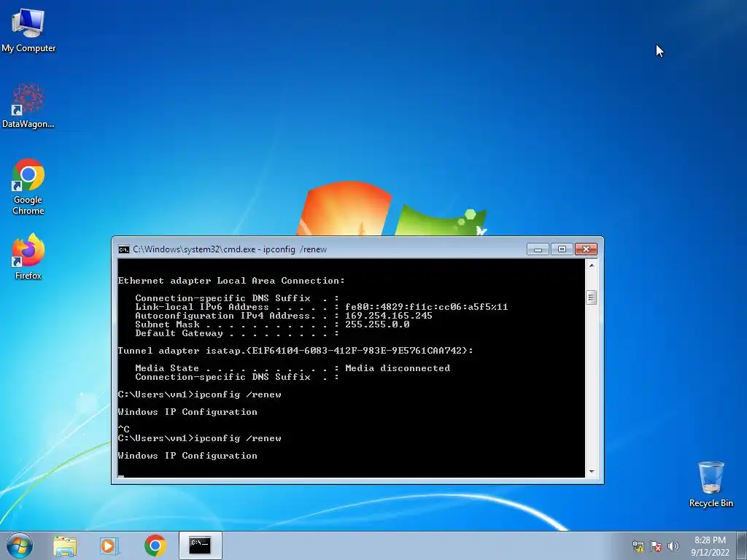Screen dimensions: 747x560
Task: Click the cmd.exe window title text
Action: tap(230, 249)
